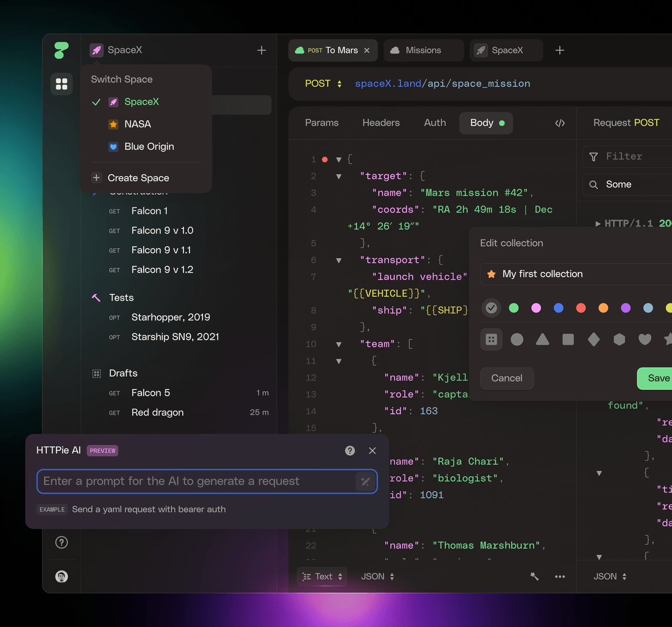Click the AI magic wand generate icon
The width and height of the screenshot is (672, 627).
click(x=365, y=481)
